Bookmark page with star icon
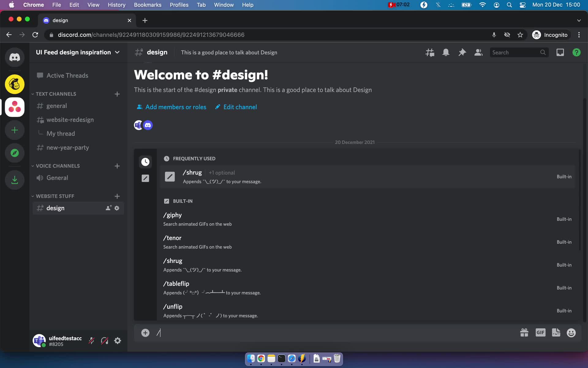Image resolution: width=588 pixels, height=368 pixels. (x=520, y=35)
